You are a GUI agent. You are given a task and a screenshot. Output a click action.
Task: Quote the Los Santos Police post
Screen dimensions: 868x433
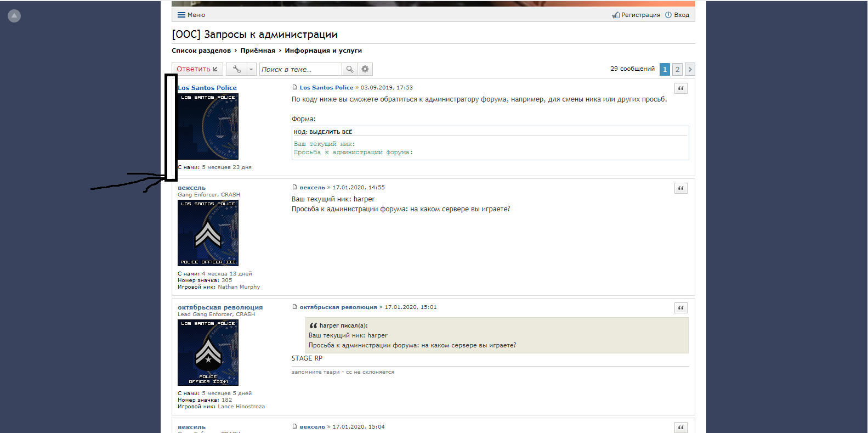(680, 88)
